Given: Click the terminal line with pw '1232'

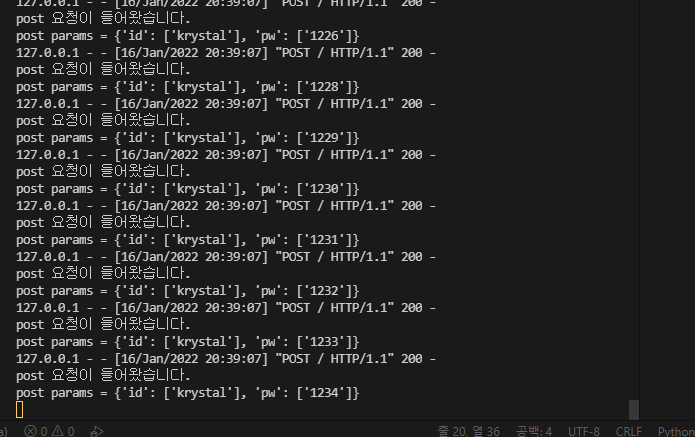Looking at the screenshot, I should point(187,291).
